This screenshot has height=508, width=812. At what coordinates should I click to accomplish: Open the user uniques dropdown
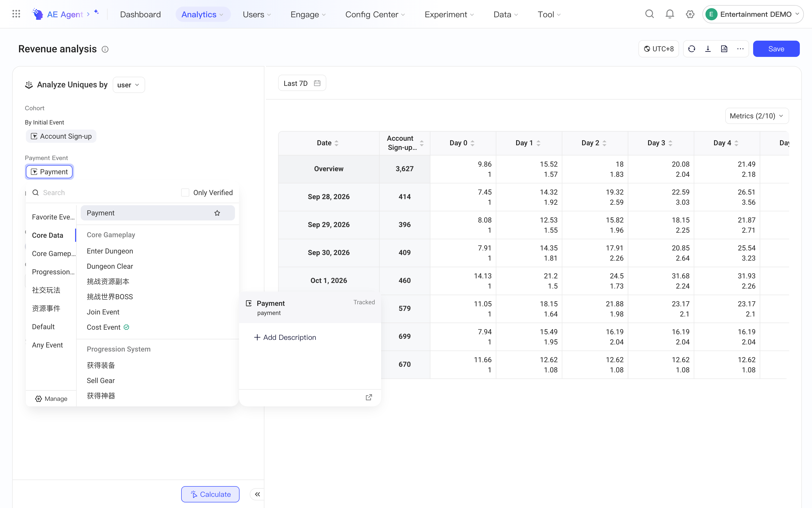128,85
